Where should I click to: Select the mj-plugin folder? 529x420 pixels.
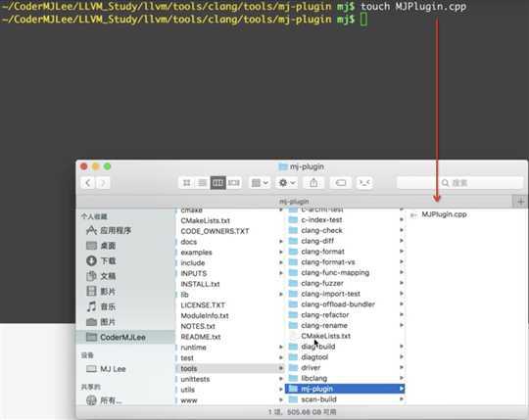tap(345, 389)
